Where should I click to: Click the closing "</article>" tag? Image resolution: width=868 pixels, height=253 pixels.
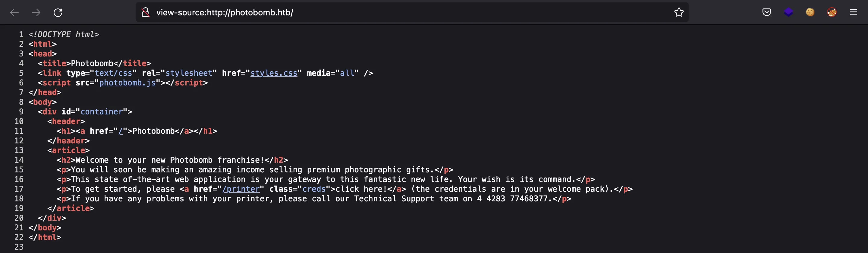coord(71,209)
